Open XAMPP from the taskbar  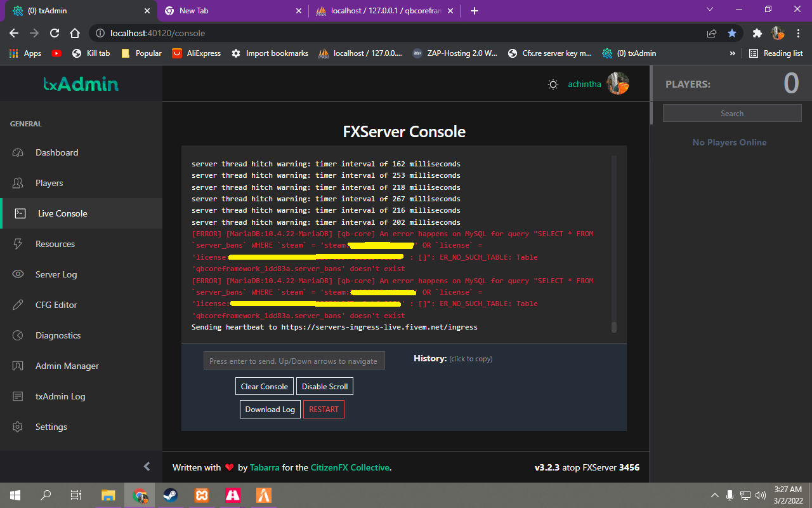click(201, 495)
